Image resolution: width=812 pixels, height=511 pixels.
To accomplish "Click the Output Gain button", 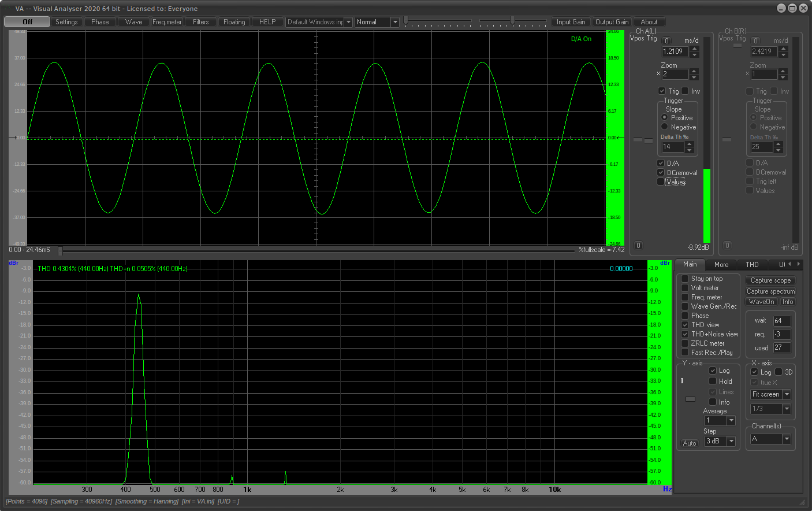I will click(612, 22).
